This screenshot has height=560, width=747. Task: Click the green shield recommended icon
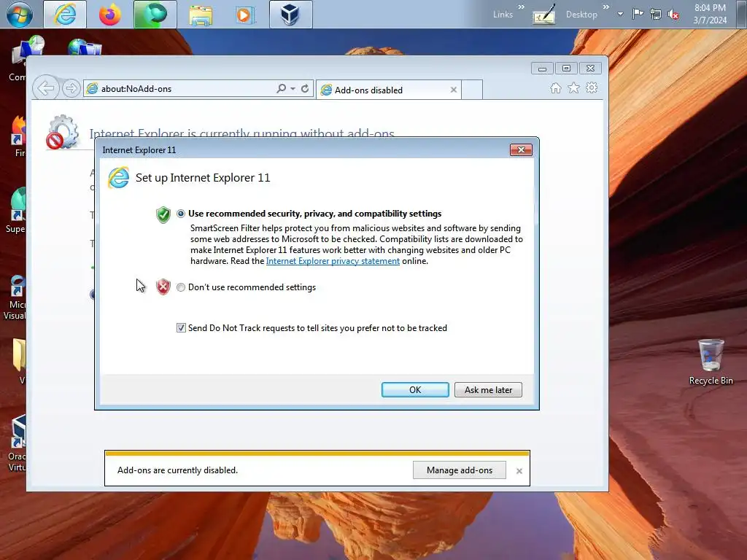pyautogui.click(x=163, y=215)
